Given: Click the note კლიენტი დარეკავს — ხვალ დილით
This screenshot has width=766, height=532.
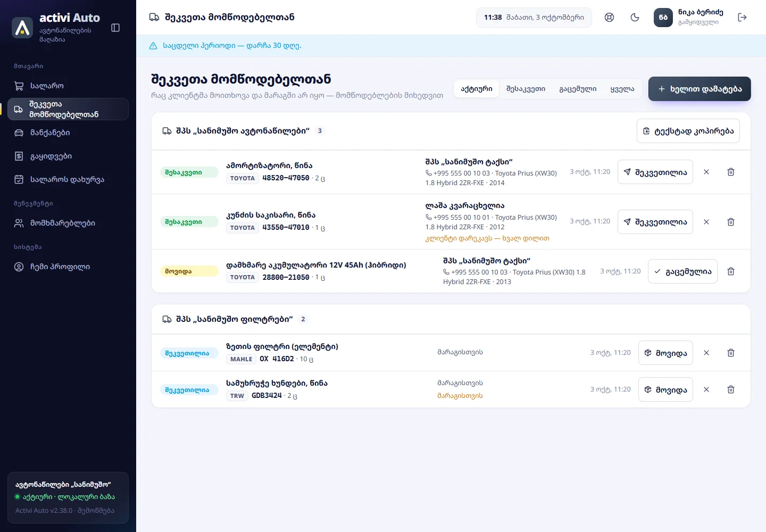Looking at the screenshot, I should click(x=487, y=238).
